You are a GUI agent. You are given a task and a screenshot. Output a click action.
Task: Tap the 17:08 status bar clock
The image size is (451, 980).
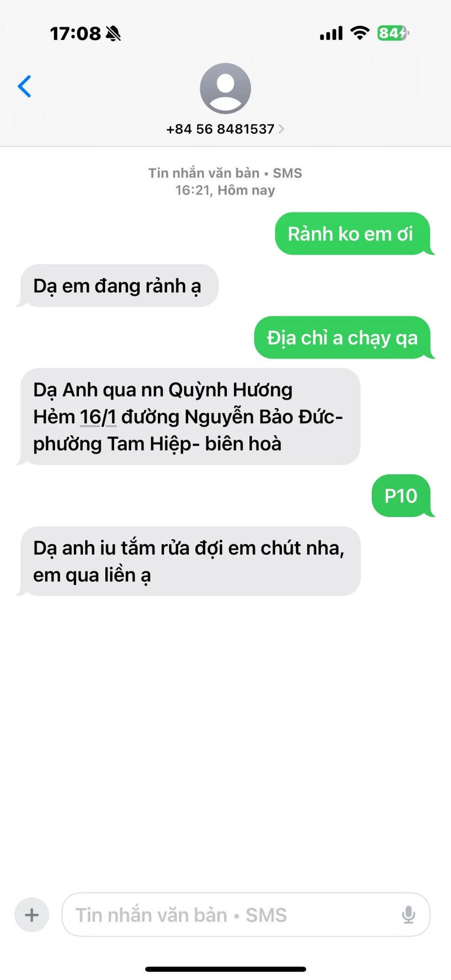[75, 33]
